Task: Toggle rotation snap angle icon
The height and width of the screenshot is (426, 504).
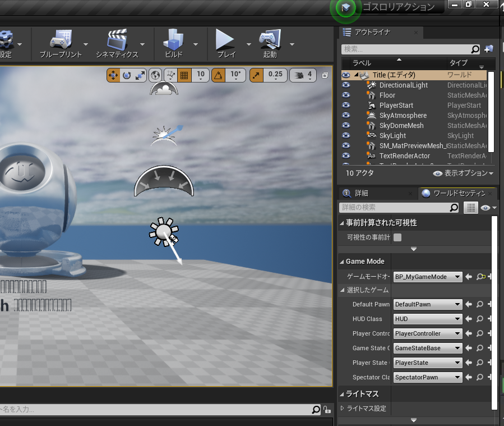Action: click(218, 76)
